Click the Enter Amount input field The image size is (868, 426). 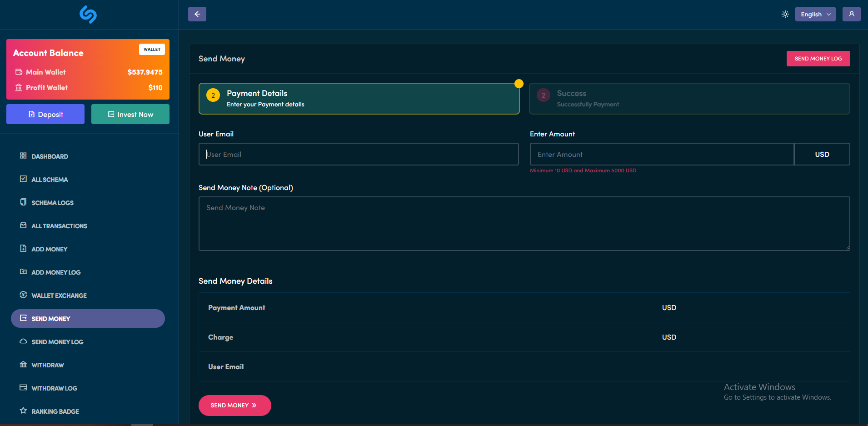[662, 155]
